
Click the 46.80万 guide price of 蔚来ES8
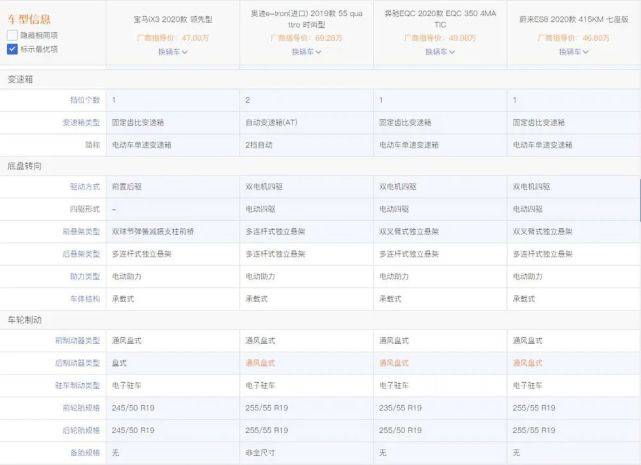click(x=596, y=38)
